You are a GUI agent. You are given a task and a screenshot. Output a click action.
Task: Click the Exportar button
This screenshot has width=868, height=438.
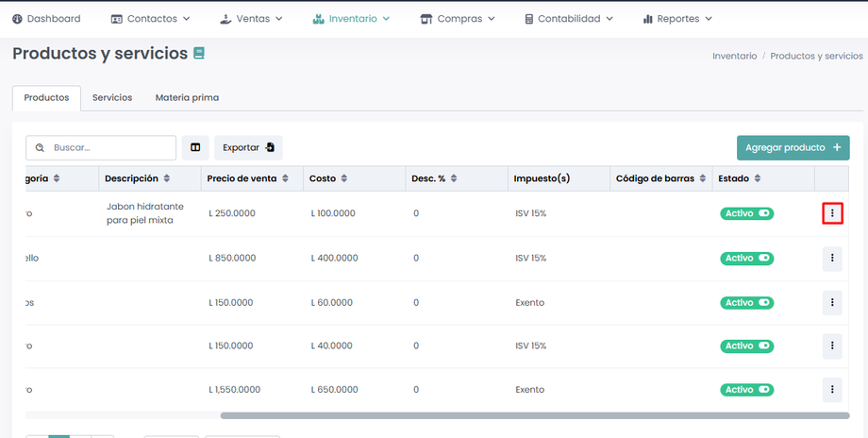[248, 147]
